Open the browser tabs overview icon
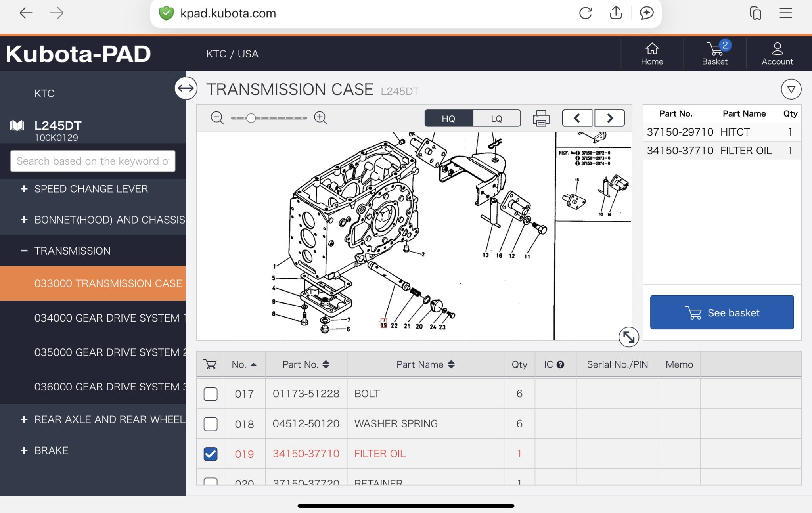Viewport: 812px width, 513px height. 755,13
